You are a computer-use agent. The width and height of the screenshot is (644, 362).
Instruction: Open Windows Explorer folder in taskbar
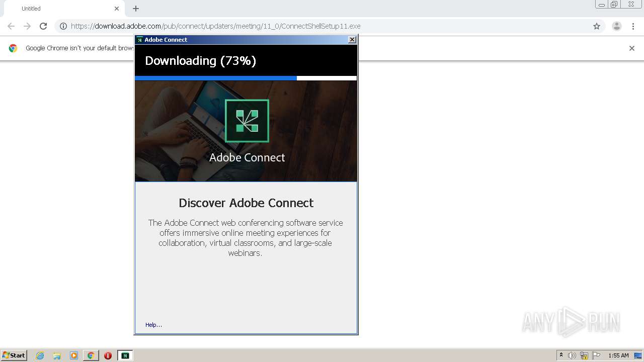(x=57, y=355)
